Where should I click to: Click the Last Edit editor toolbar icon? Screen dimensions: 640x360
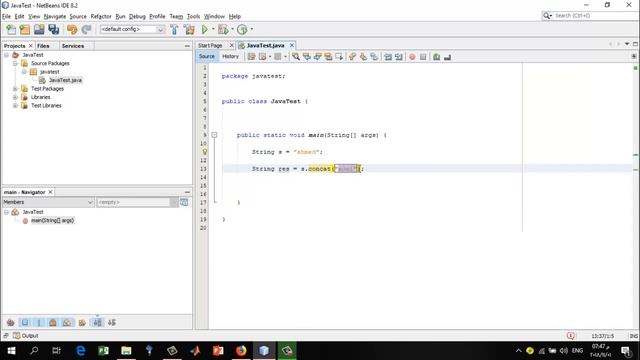(x=251, y=57)
